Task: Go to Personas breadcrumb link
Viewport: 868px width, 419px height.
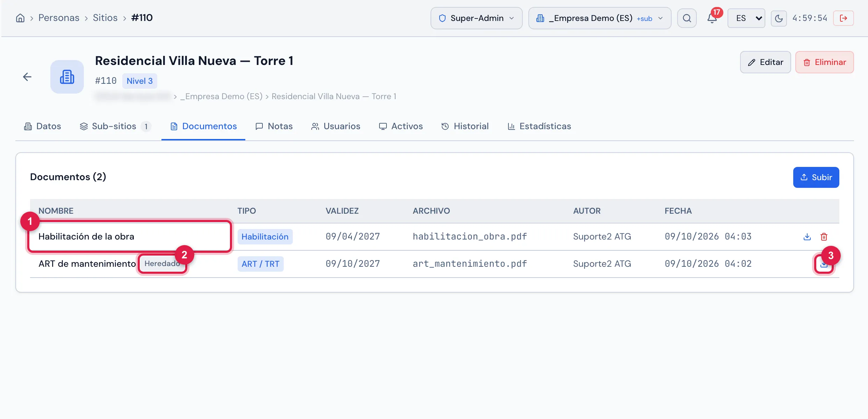Action: (59, 18)
